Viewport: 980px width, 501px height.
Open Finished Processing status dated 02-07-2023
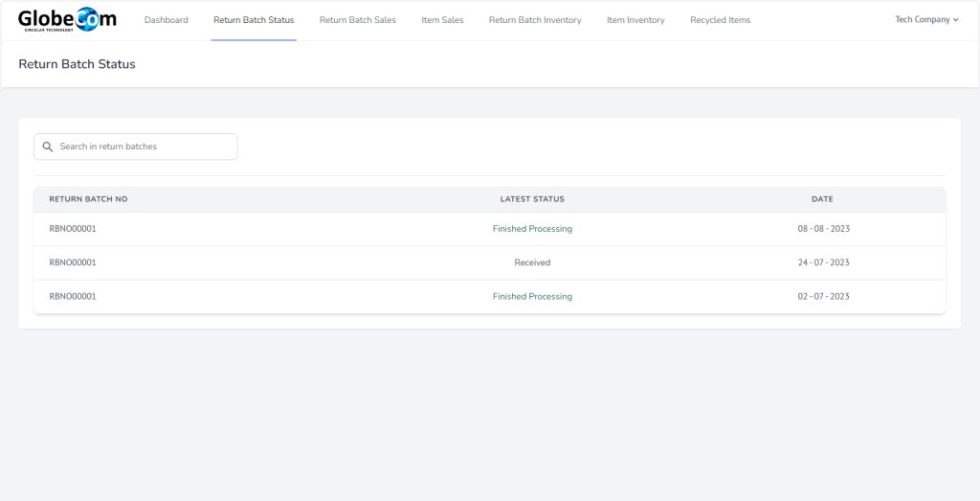click(x=532, y=297)
